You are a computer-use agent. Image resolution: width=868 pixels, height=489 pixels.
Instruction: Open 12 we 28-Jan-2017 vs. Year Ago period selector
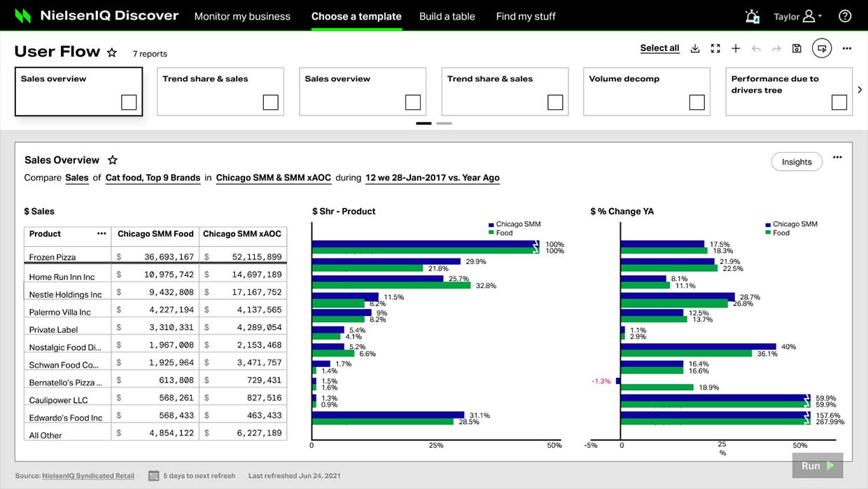coord(433,178)
